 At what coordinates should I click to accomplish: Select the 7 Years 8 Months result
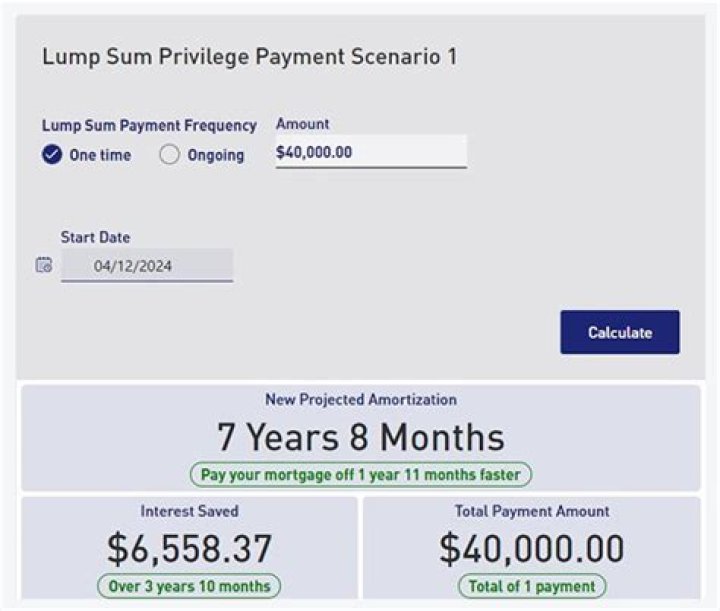361,437
